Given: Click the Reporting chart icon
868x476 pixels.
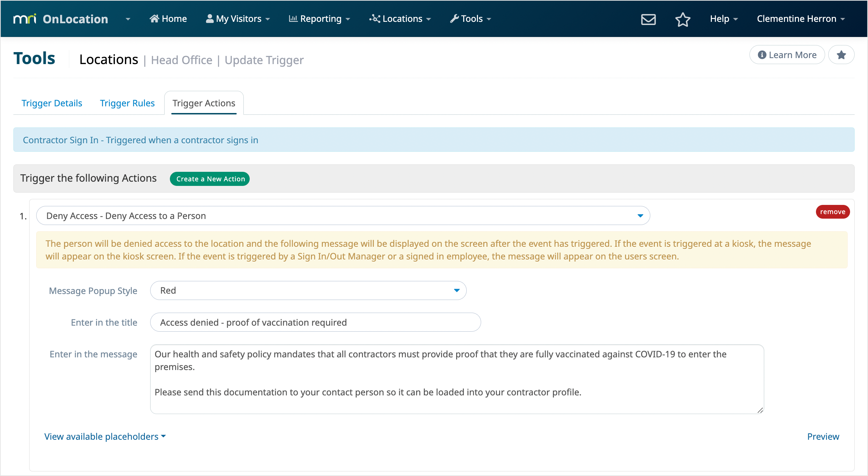Looking at the screenshot, I should tap(293, 19).
